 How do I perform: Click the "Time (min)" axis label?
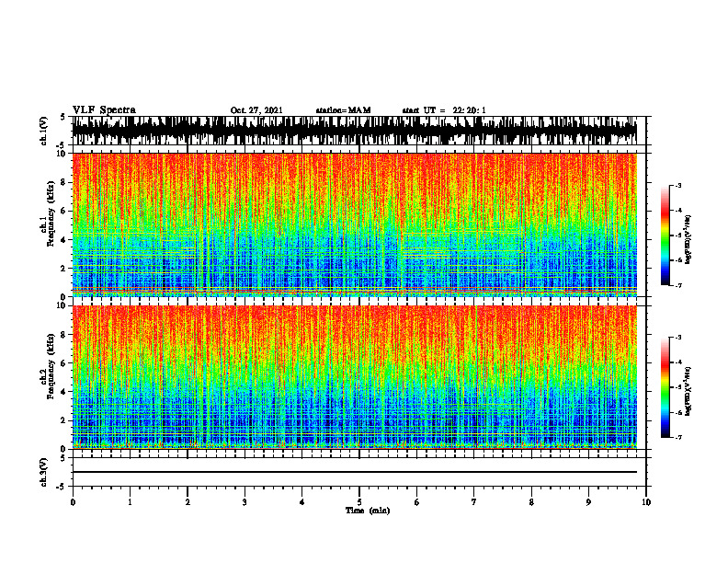point(368,511)
